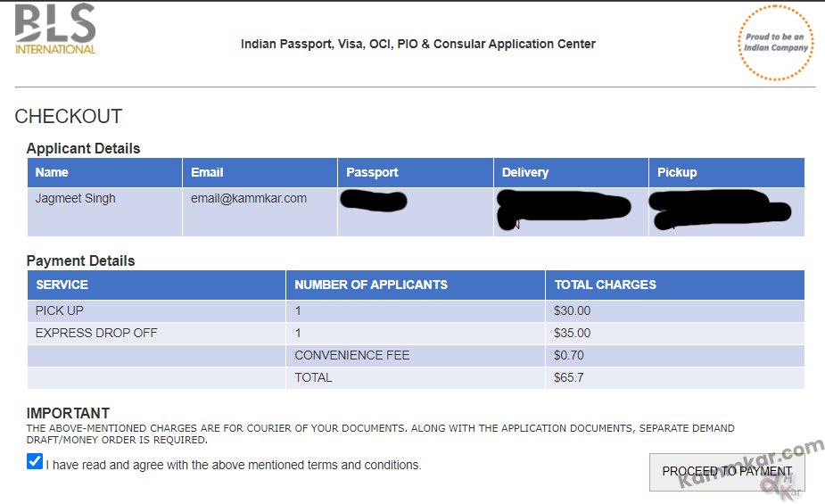Click the SERVICE column header
This screenshot has height=504, width=825.
[156, 285]
